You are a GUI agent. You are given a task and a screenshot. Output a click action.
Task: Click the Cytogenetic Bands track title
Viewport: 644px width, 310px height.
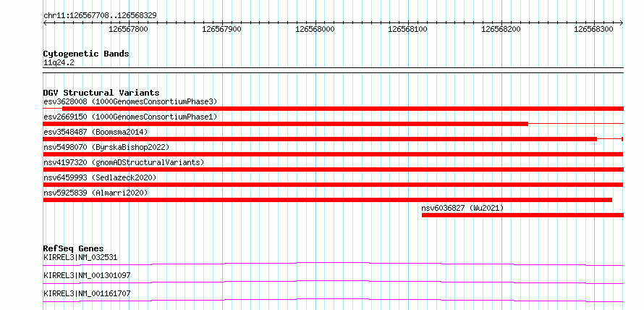[x=86, y=54]
